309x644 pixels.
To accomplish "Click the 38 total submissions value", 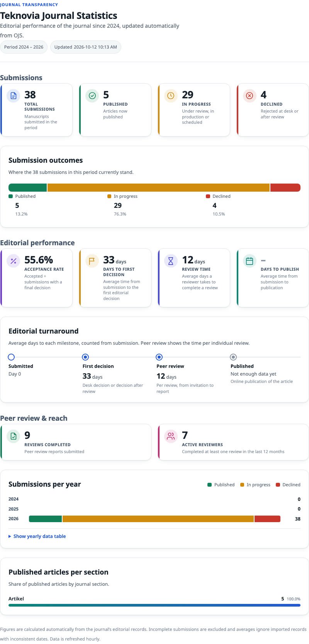I will pos(30,95).
